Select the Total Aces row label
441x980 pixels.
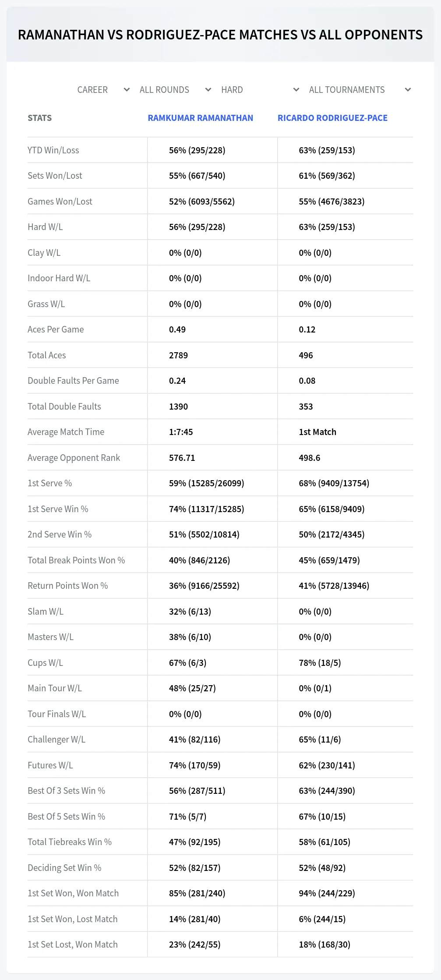(47, 355)
